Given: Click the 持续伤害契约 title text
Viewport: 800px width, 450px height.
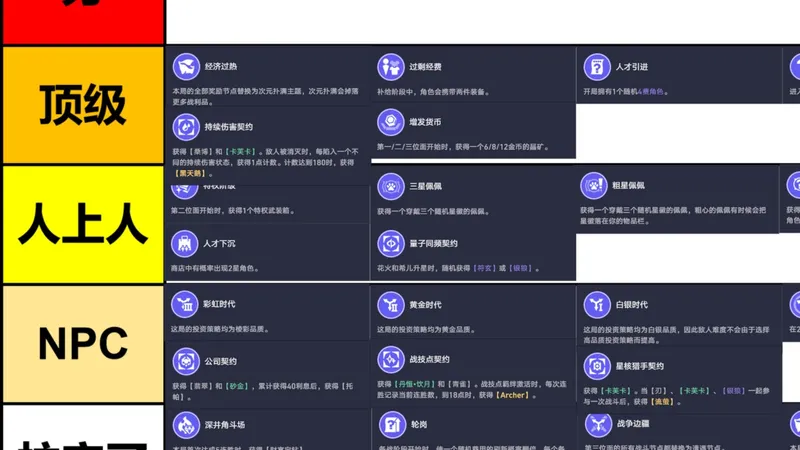Looking at the screenshot, I should [229, 127].
